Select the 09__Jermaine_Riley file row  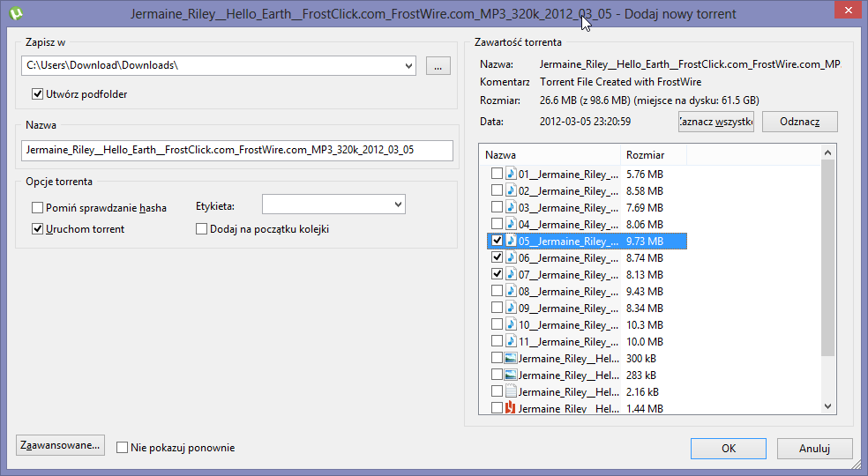tap(587, 308)
